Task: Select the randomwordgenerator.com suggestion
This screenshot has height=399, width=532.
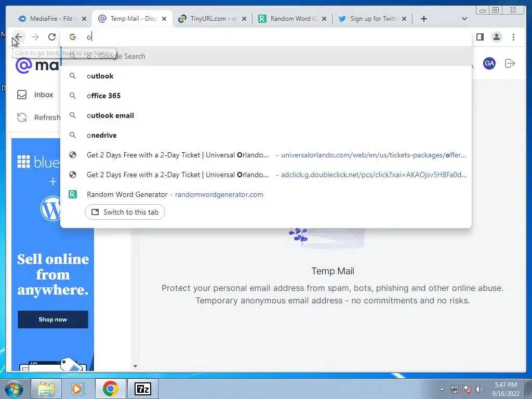Action: coord(265,194)
